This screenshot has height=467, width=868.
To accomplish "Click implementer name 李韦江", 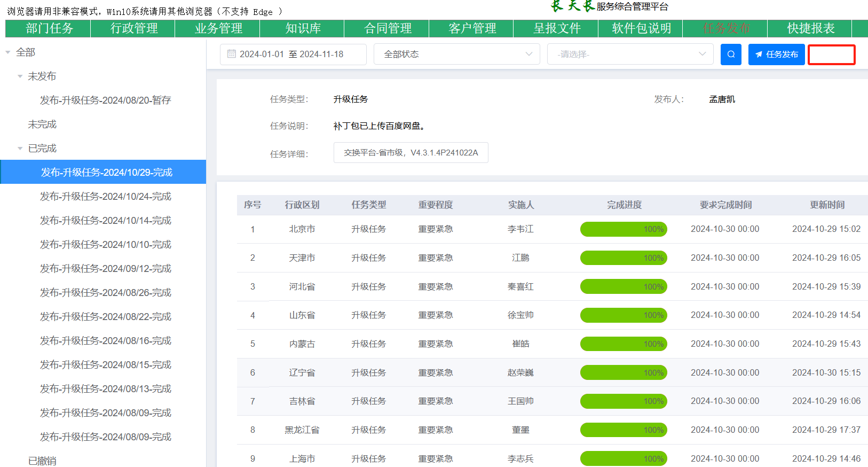I will [x=520, y=229].
